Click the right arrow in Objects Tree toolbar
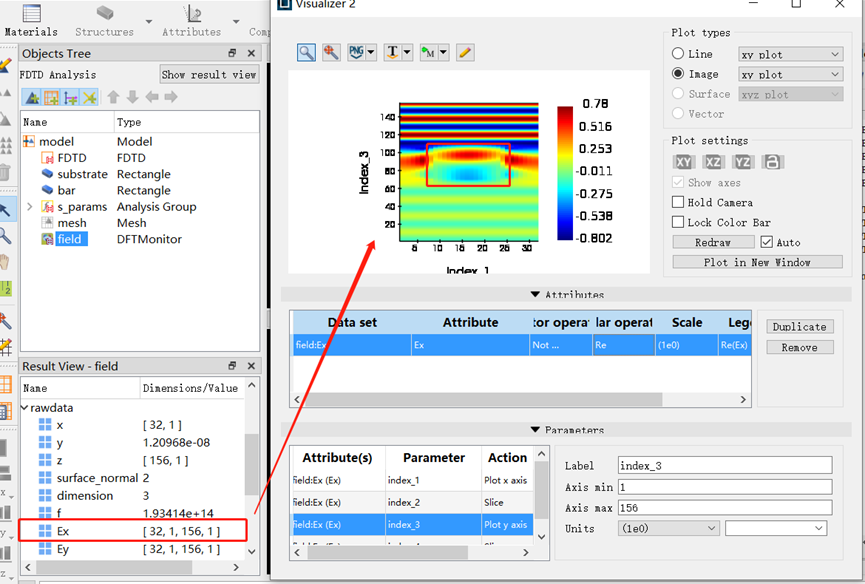This screenshot has width=865, height=584. [x=171, y=97]
